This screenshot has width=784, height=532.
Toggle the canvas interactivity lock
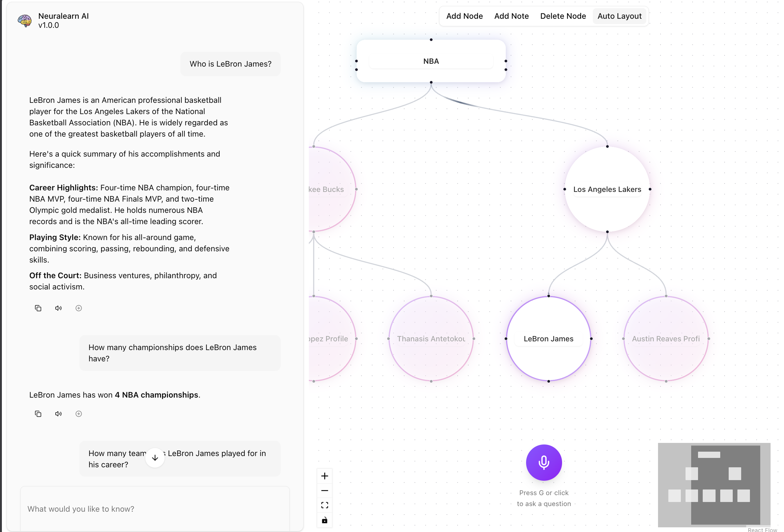pyautogui.click(x=324, y=520)
